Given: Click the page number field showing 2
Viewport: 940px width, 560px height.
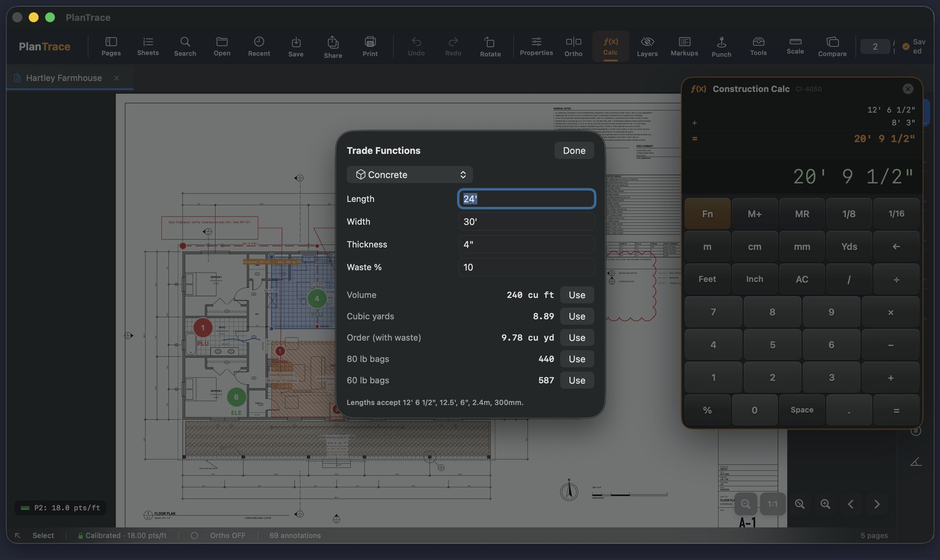Looking at the screenshot, I should 875,46.
